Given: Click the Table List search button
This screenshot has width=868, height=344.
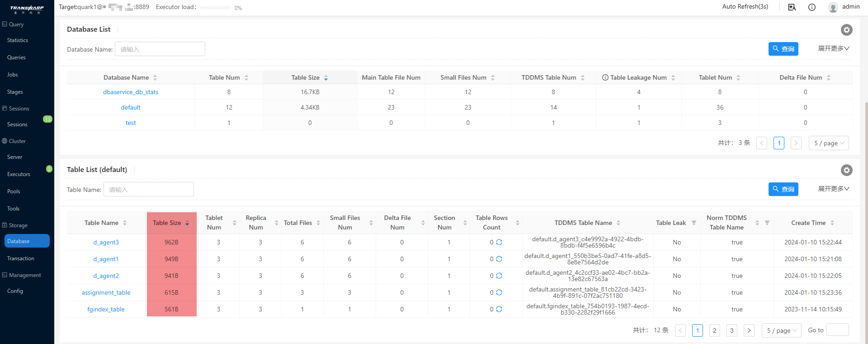Looking at the screenshot, I should click(x=783, y=189).
